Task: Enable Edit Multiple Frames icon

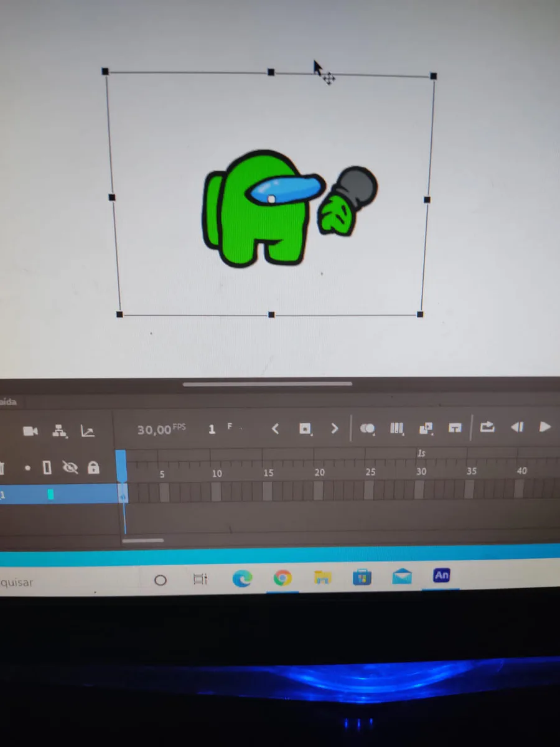Action: point(396,428)
